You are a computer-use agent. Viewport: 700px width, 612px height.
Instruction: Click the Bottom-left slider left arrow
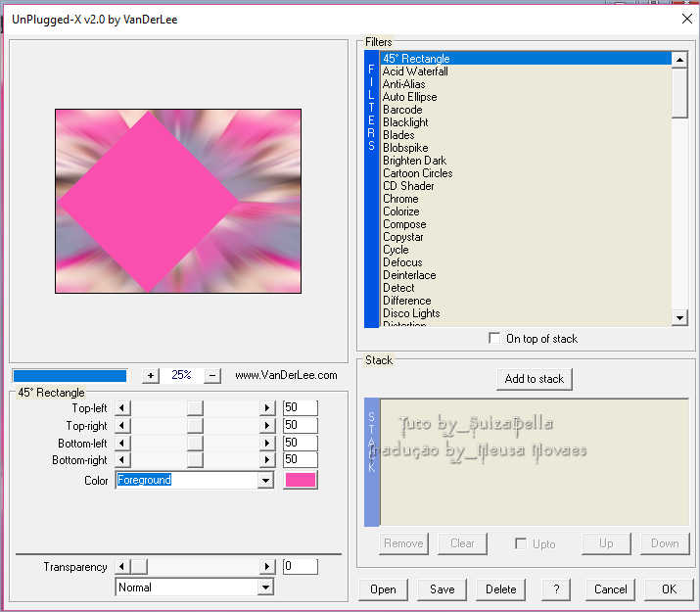[122, 443]
